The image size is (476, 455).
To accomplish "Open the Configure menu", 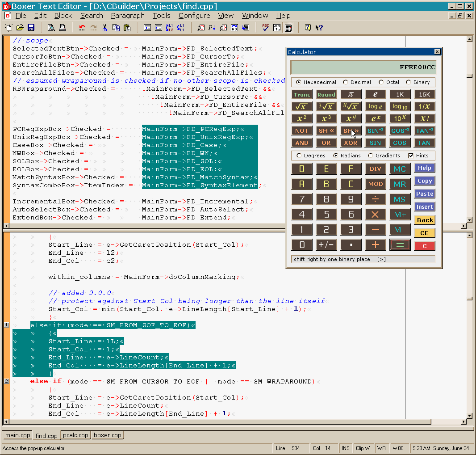I will tap(194, 16).
